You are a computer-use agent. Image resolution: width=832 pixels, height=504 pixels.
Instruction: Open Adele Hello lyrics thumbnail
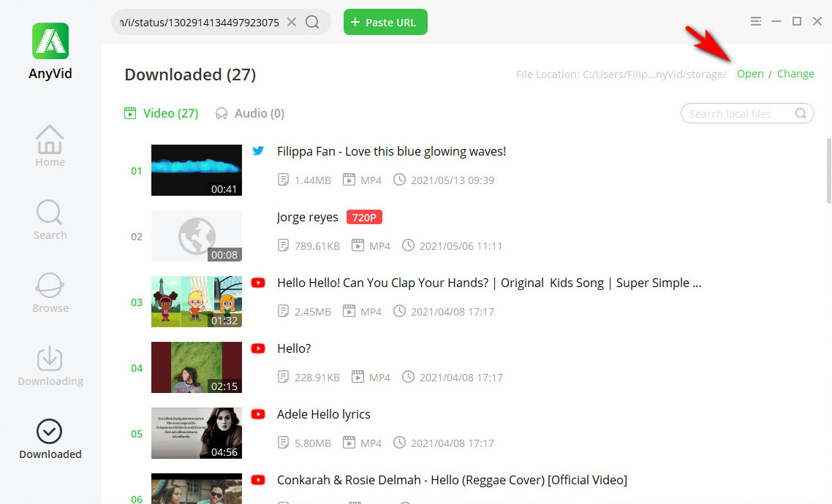(197, 433)
